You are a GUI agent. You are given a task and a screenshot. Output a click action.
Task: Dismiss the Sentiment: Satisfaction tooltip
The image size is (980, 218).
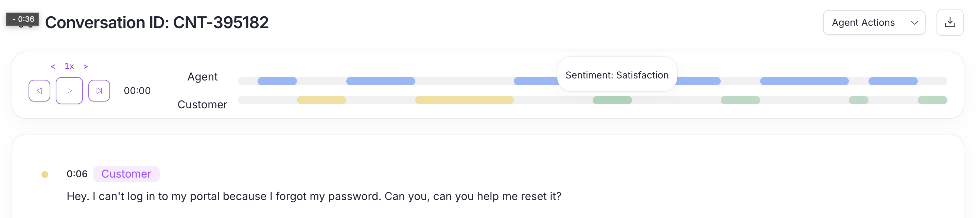coord(617,75)
